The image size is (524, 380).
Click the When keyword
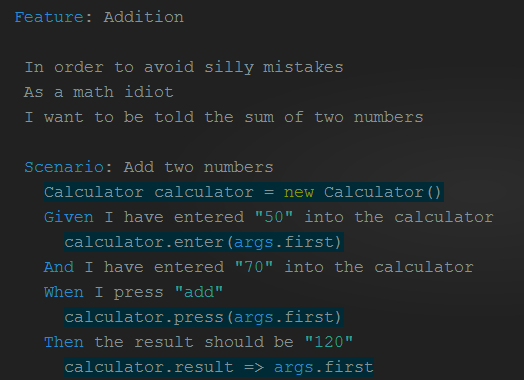pyautogui.click(x=64, y=292)
